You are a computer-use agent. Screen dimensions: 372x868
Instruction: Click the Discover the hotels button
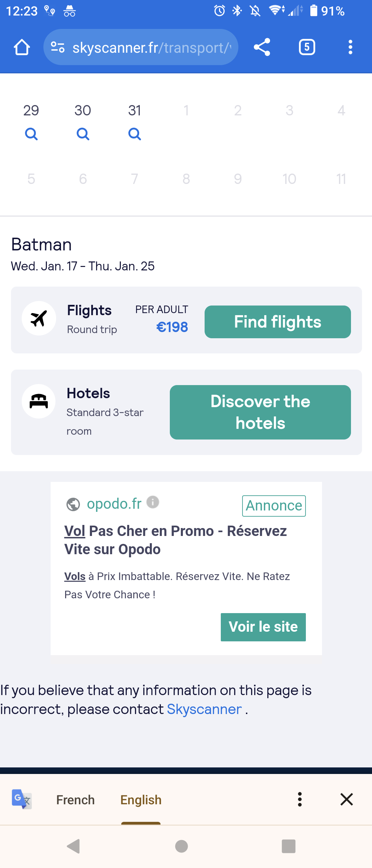pyautogui.click(x=260, y=412)
